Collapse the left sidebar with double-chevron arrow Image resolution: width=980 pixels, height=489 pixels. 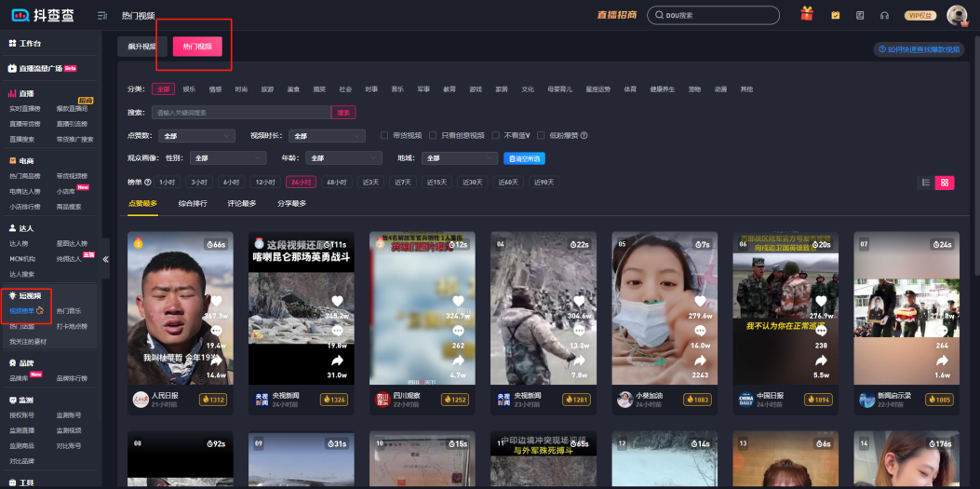[x=105, y=260]
